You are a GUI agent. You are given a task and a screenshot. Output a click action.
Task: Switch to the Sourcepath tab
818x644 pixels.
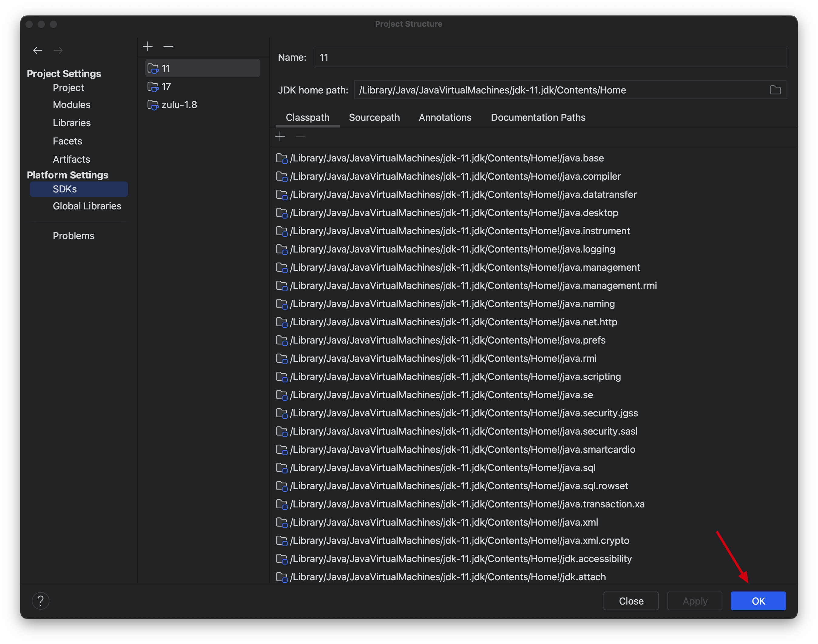pos(374,117)
